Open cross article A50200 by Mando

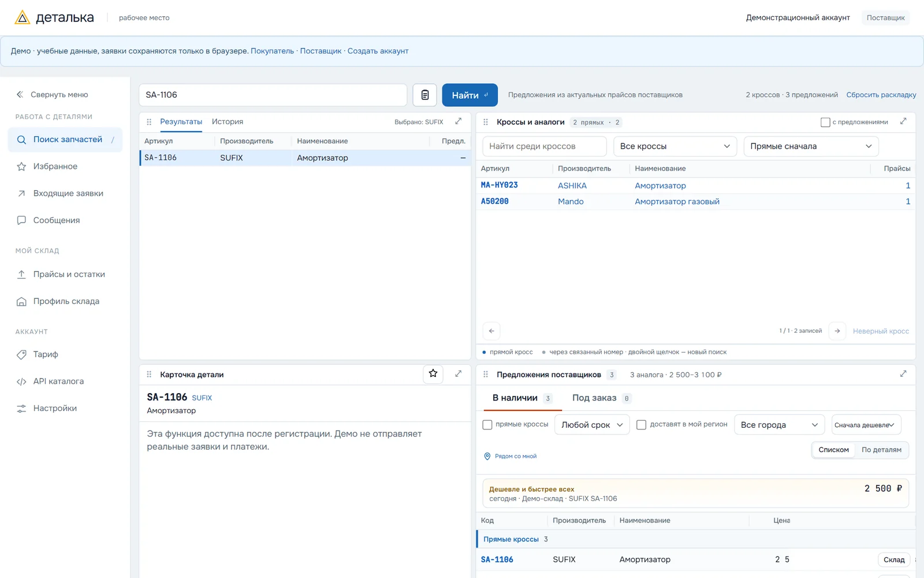tap(495, 201)
